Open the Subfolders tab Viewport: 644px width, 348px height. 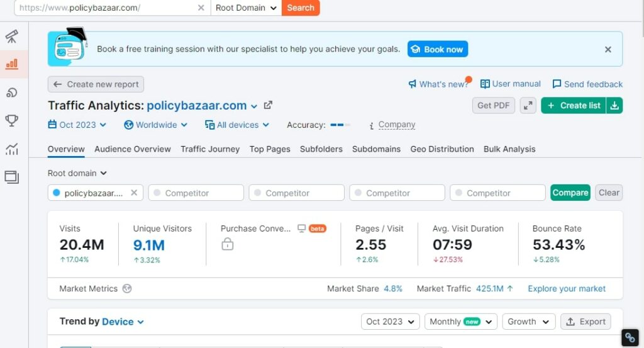pos(321,149)
